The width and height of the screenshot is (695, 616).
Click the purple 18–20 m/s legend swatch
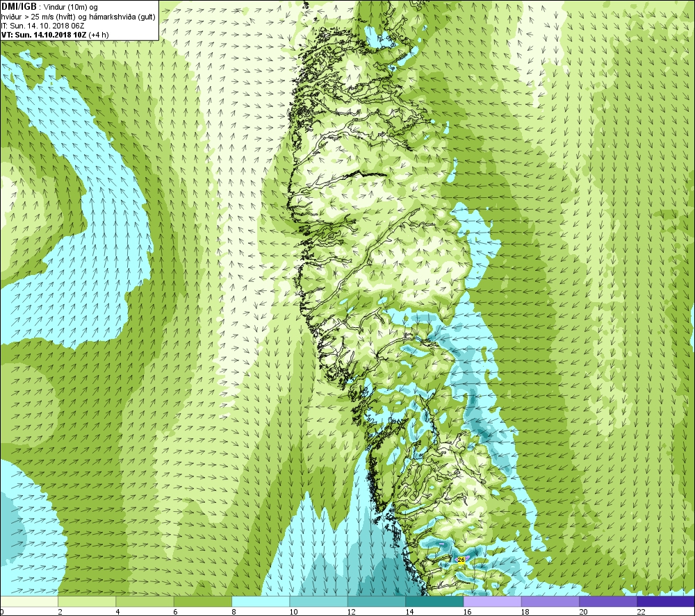(x=550, y=601)
